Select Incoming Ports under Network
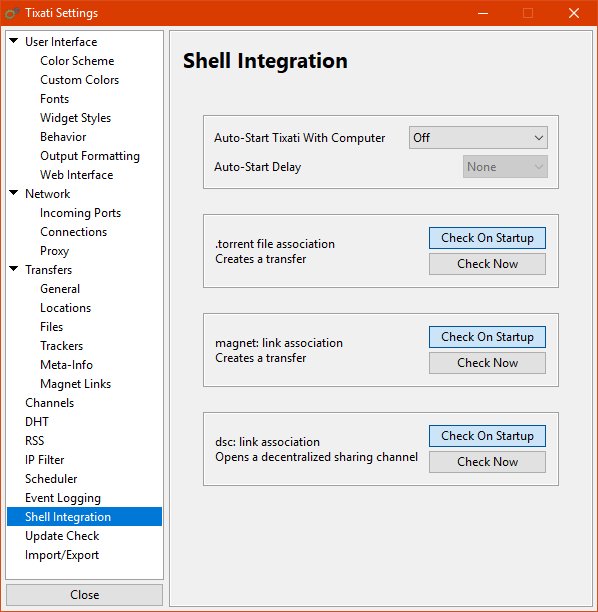 click(x=80, y=213)
